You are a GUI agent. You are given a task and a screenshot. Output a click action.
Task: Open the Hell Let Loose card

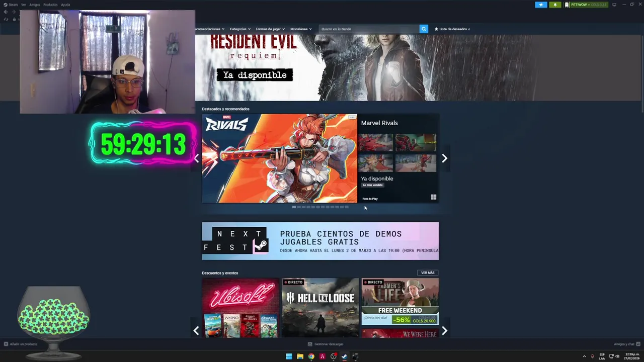point(320,308)
